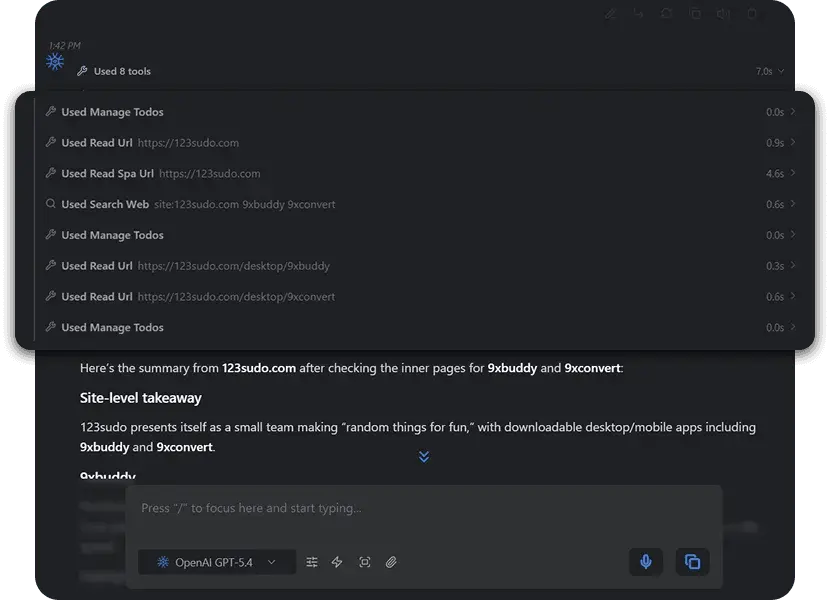Collapse the 7.0s tools summary chevron
The height and width of the screenshot is (600, 830).
point(781,71)
